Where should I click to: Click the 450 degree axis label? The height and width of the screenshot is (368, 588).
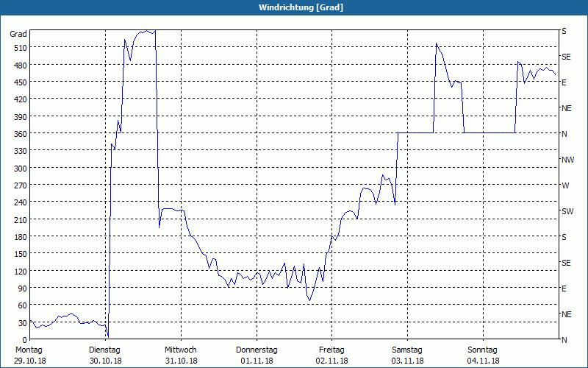pyautogui.click(x=21, y=82)
